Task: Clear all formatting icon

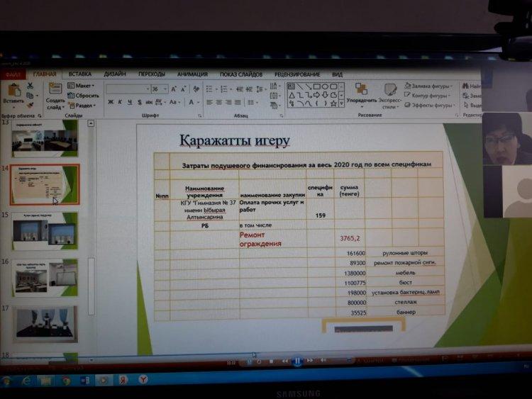Action: [x=196, y=89]
